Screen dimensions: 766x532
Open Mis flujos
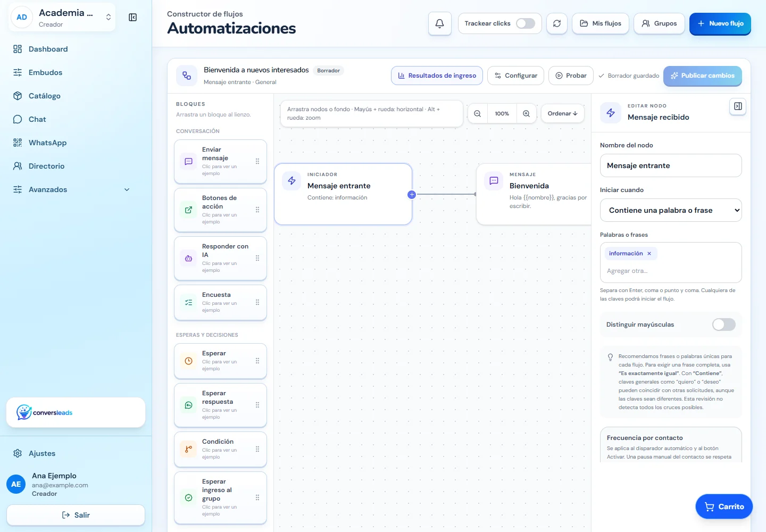coord(601,23)
